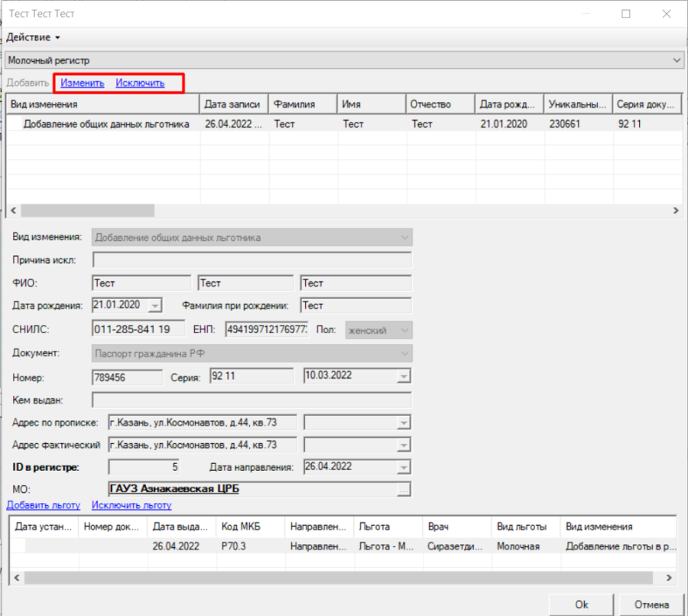Open the Дата направления date picker
This screenshot has height=616, width=688.
(404, 468)
